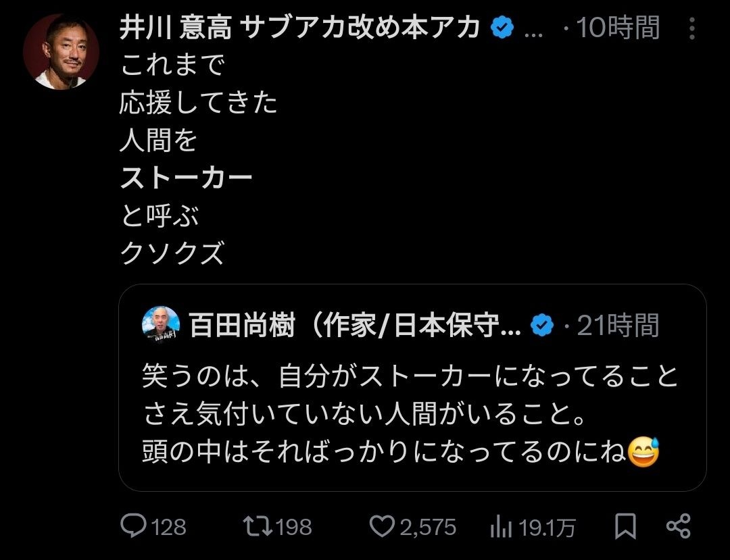Open the tweet author's profile picture
This screenshot has width=730, height=560.
(62, 51)
